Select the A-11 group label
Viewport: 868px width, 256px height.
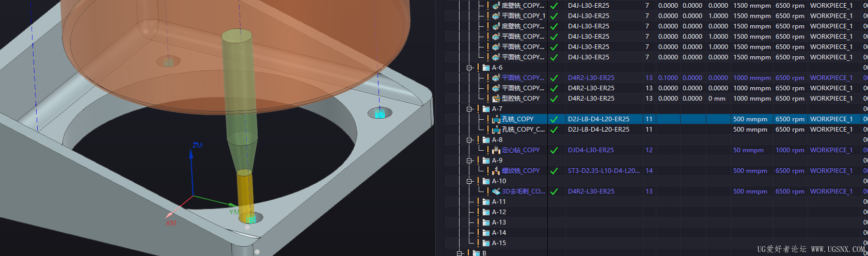(499, 202)
